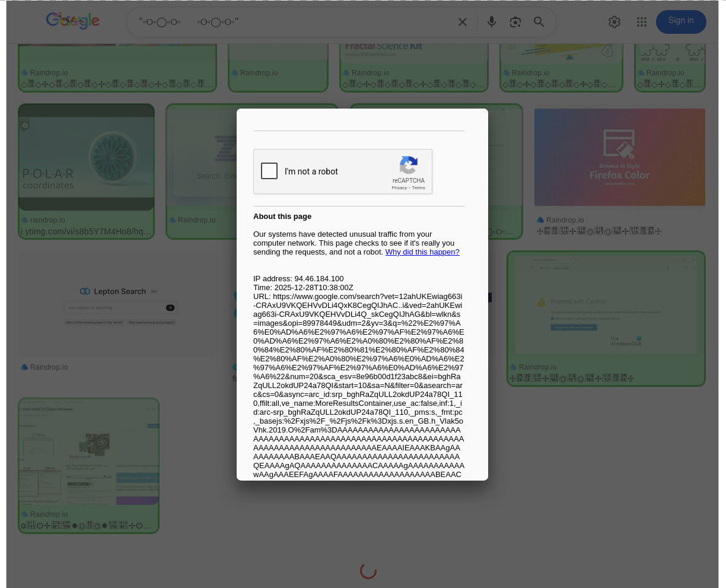This screenshot has height=588, width=726.
Task: Open the Firefox Color image result
Action: [619, 157]
